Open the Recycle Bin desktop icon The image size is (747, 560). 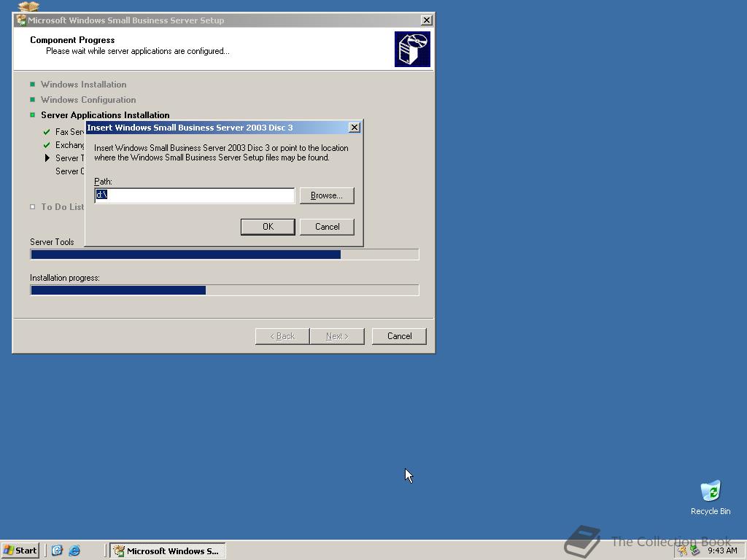pos(711,497)
